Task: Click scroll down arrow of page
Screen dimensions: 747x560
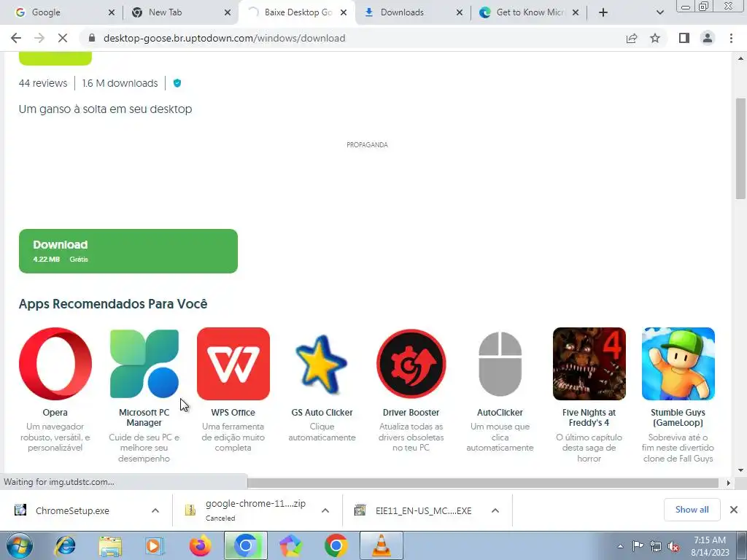Action: (740, 470)
